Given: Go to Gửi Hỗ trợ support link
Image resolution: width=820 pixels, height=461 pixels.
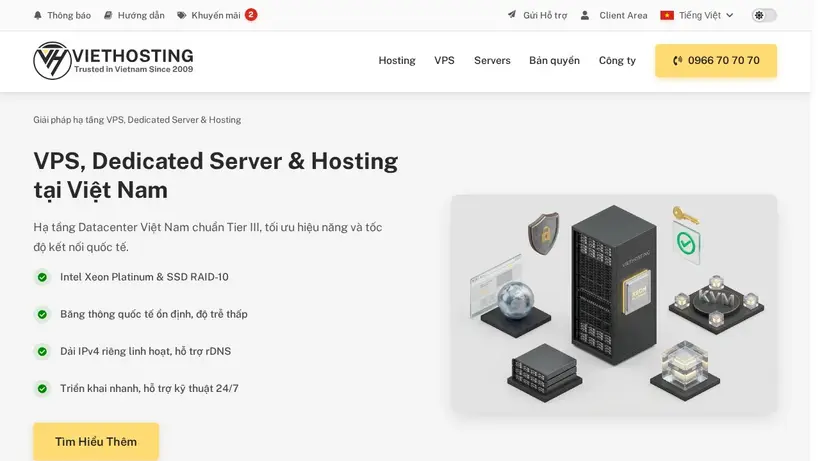Looking at the screenshot, I should 538,16.
